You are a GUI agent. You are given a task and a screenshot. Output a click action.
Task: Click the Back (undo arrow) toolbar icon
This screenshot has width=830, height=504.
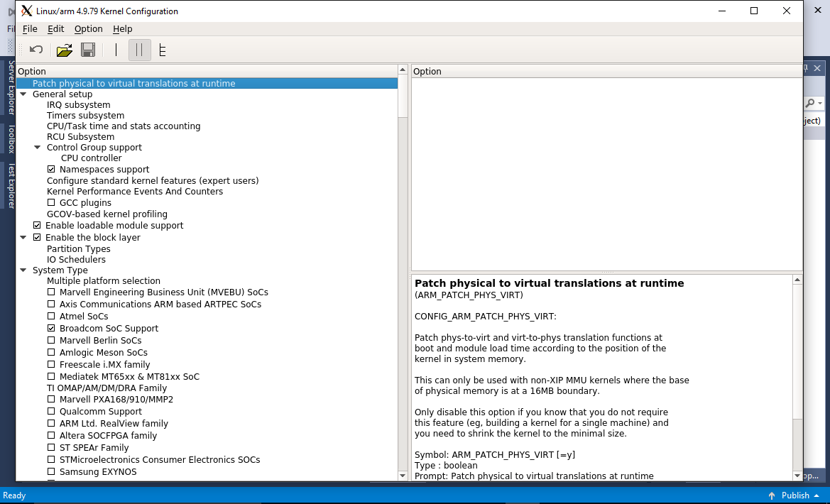[36, 50]
